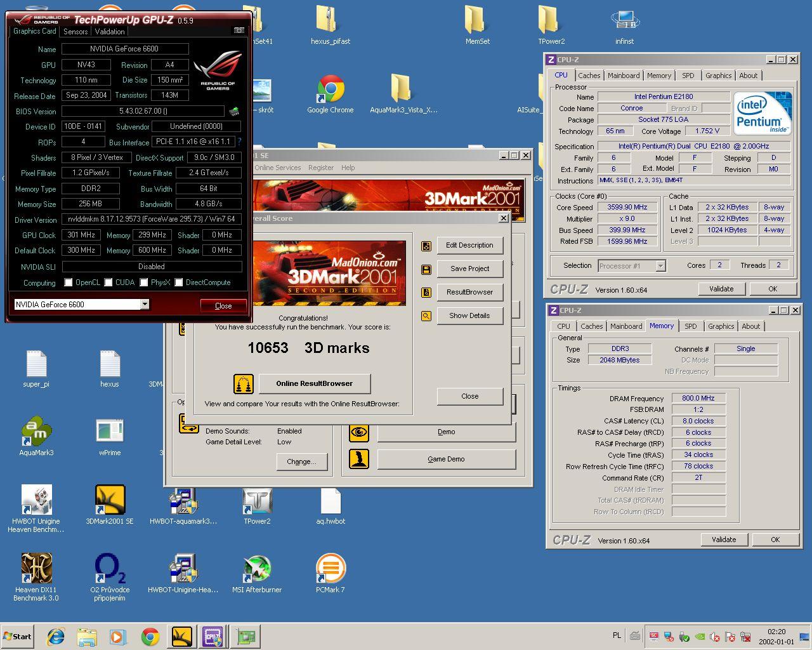Open the hexus_pifast zipped folder
This screenshot has width=812, height=650.
[331, 25]
